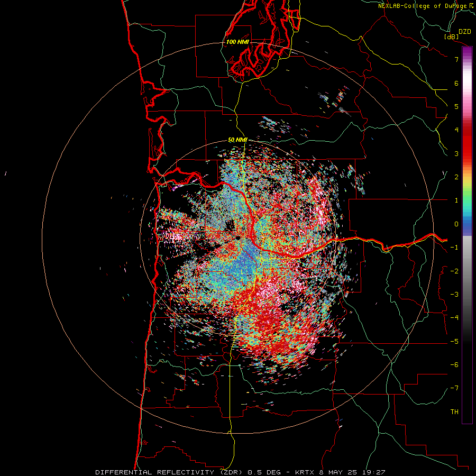The width and height of the screenshot is (476, 476).
Task: Click the black radar site dot at map center
Action: tap(239, 238)
